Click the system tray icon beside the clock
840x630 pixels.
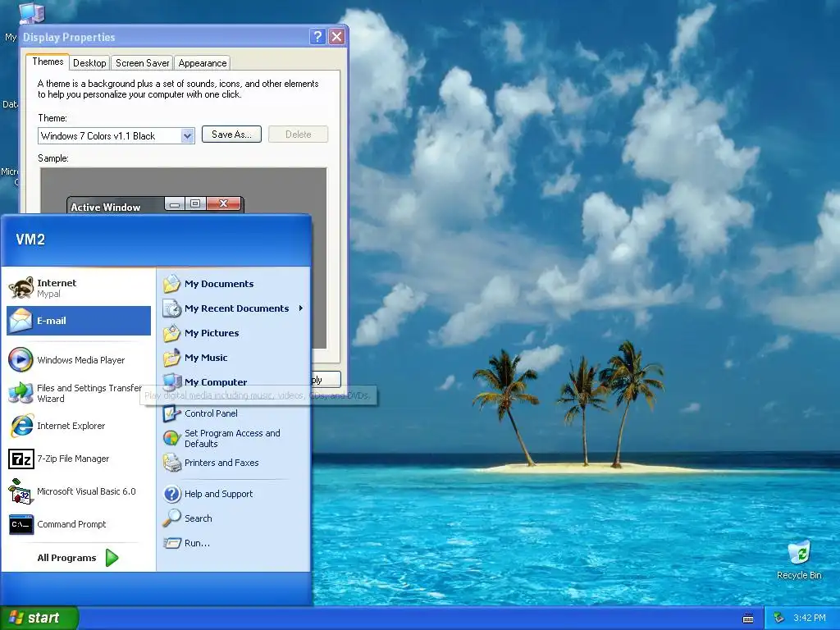point(779,618)
